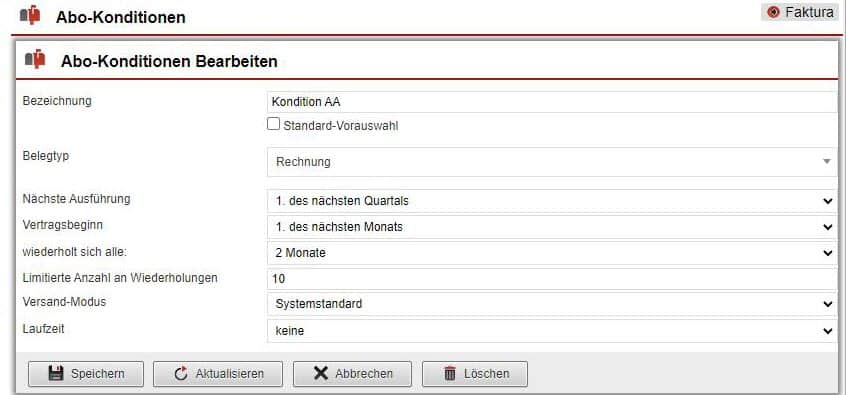Expand the Nächste Ausführung dropdown

[x=551, y=201]
